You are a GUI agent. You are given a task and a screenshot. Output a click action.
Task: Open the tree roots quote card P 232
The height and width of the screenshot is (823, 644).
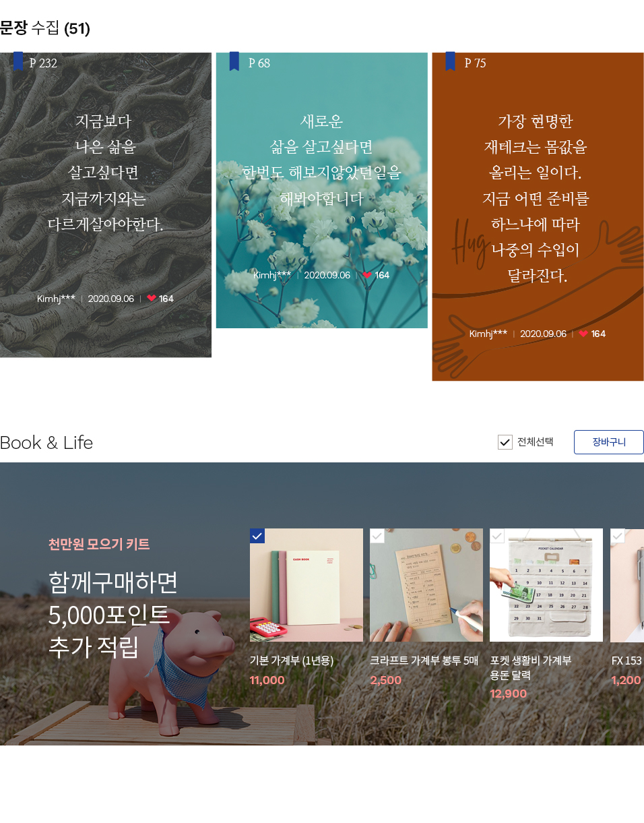pyautogui.click(x=106, y=205)
